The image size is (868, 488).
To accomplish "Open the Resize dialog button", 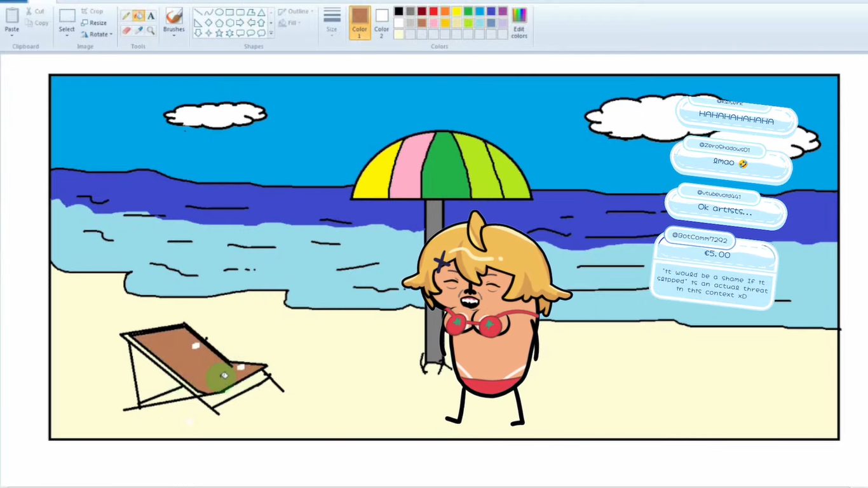I will point(94,23).
